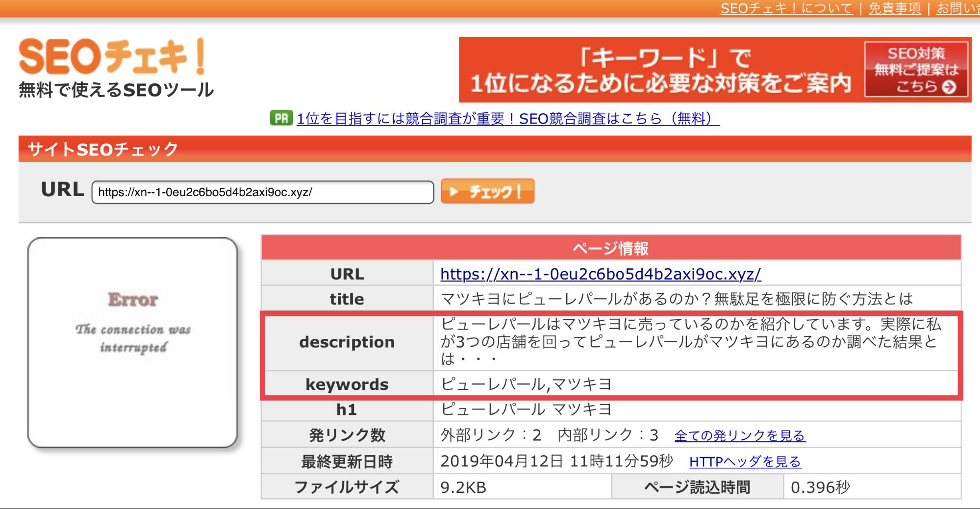
Task: Open the SEO競合調査はこちら PR link
Action: (508, 118)
